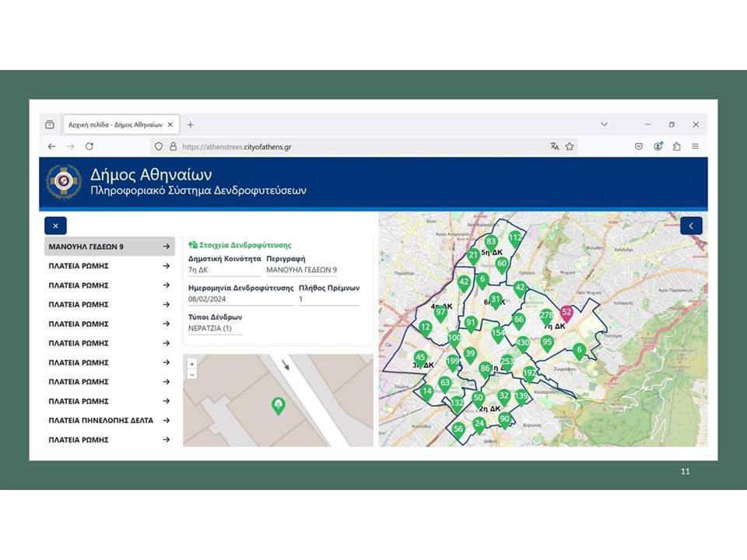Click map marker numbered 66
Image resolution: width=747 pixels, height=560 pixels.
tap(519, 321)
